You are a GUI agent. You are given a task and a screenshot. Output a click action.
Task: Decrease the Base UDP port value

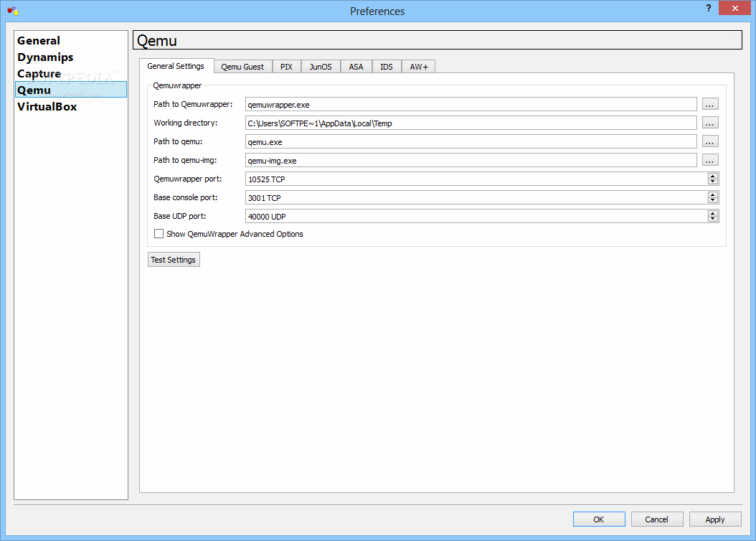point(713,220)
